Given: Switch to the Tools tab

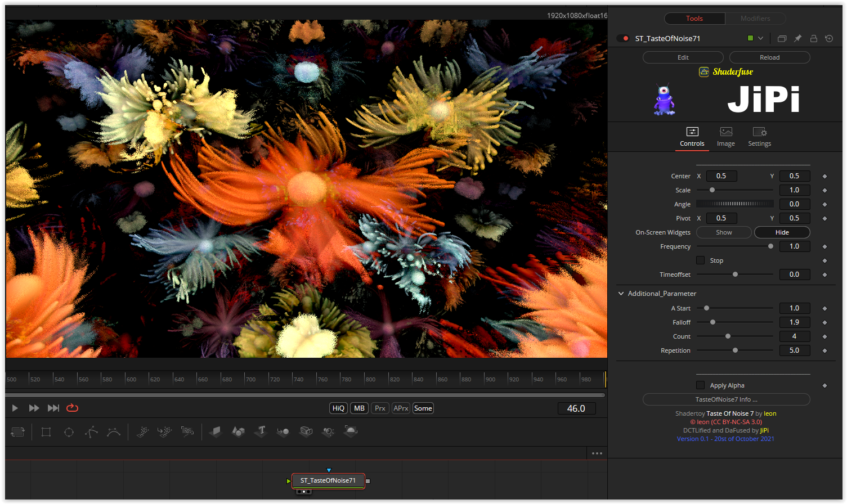Looking at the screenshot, I should 694,19.
